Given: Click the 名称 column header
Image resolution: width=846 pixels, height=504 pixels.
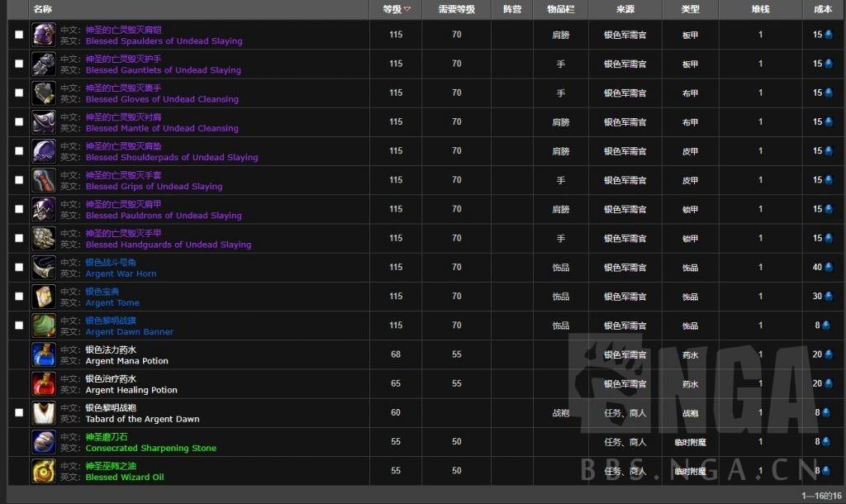Looking at the screenshot, I should pyautogui.click(x=43, y=9).
